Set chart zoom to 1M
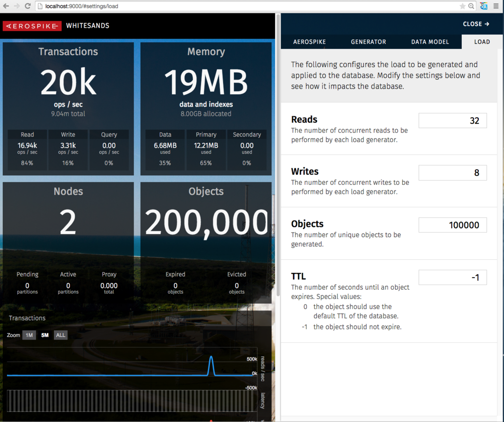The image size is (504, 422). (x=29, y=335)
